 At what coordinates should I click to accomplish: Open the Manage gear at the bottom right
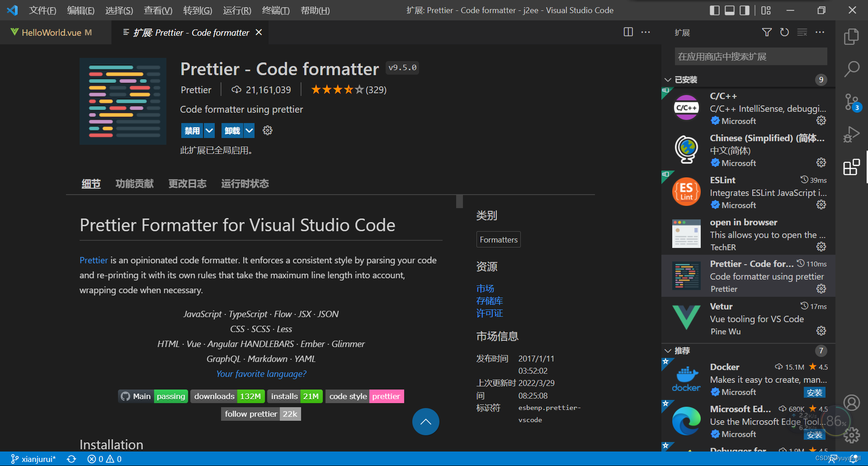pyautogui.click(x=852, y=435)
